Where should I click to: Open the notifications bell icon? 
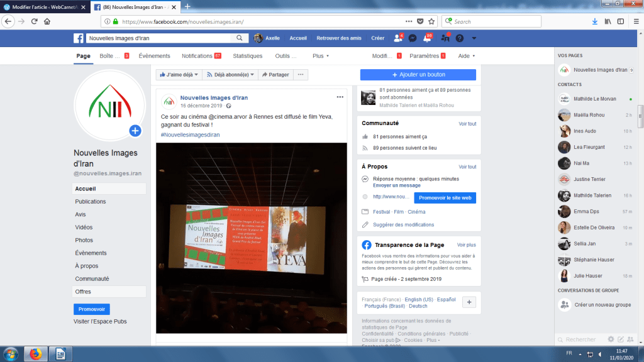coord(427,38)
